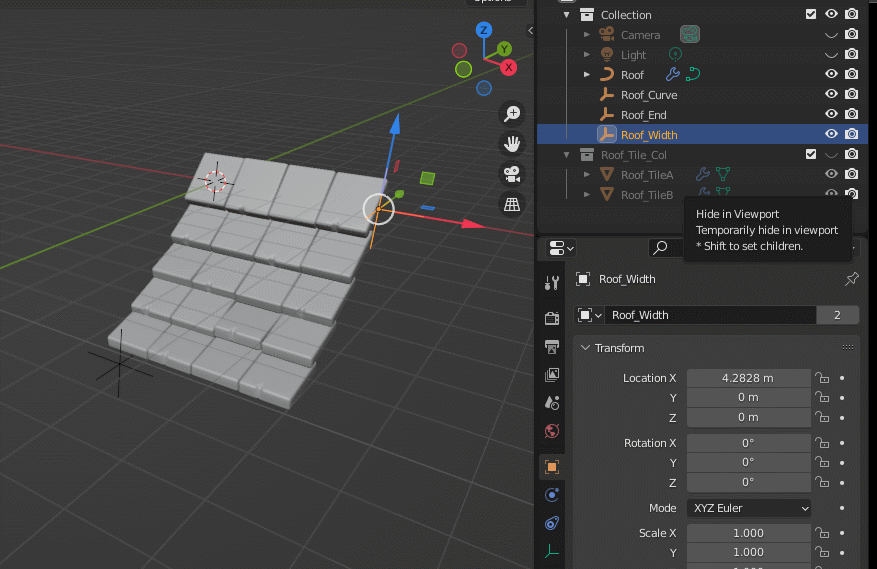This screenshot has width=877, height=569.
Task: Click the pan view hand icon
Action: click(512, 144)
